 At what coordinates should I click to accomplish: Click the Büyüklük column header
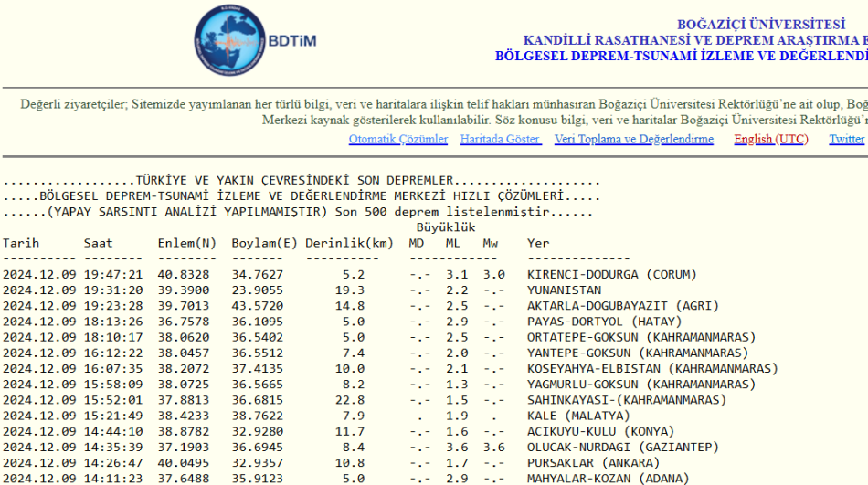(x=446, y=227)
